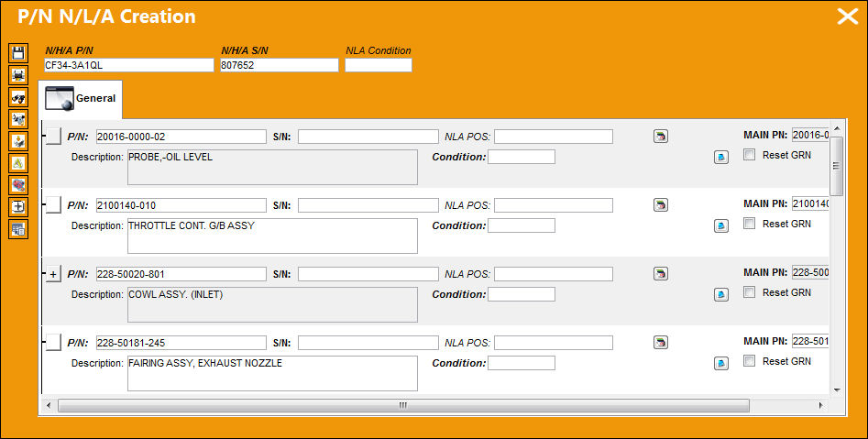Click the red icon right of NLA POS for P/N 20016-0000-02
868x439 pixels.
(x=661, y=137)
